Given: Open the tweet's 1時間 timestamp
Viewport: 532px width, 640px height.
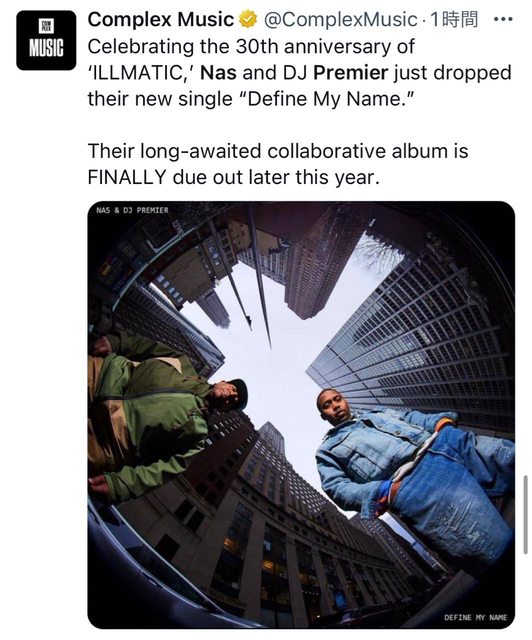Looking at the screenshot, I should point(454,19).
